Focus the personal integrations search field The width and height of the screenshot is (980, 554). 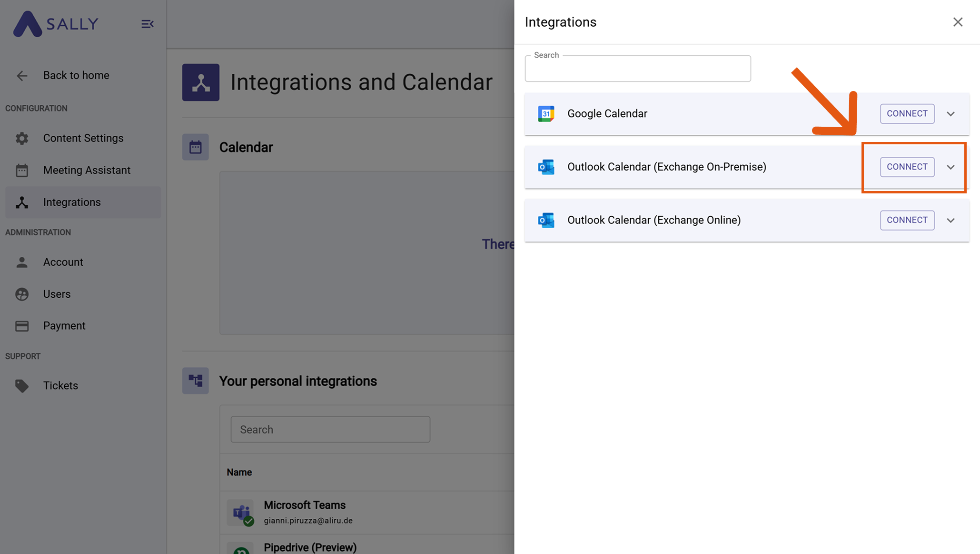pos(330,430)
